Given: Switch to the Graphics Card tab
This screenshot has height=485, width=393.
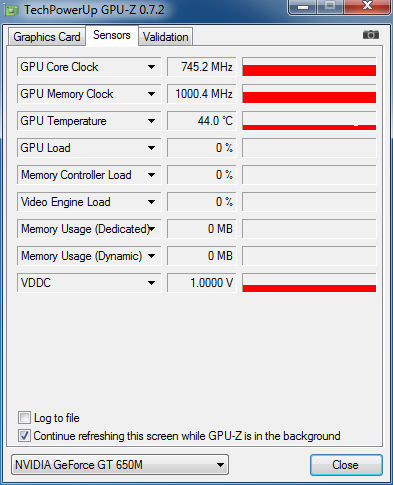Looking at the screenshot, I should tap(47, 37).
